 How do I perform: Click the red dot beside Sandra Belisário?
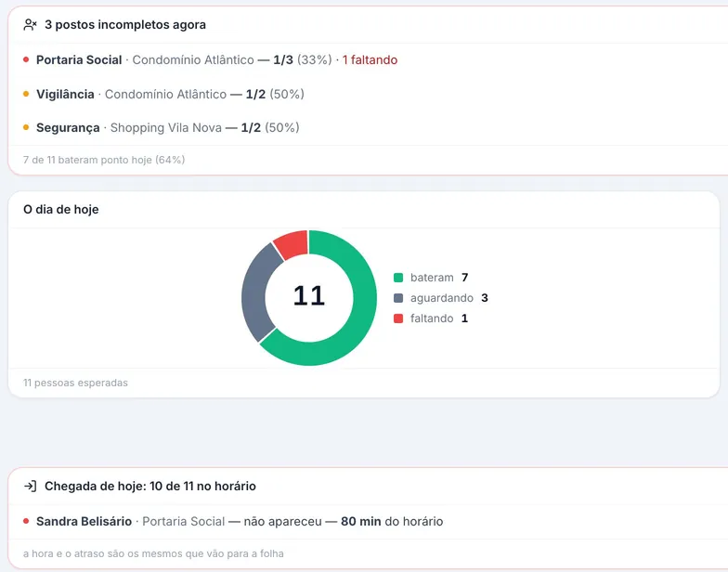[x=26, y=521]
